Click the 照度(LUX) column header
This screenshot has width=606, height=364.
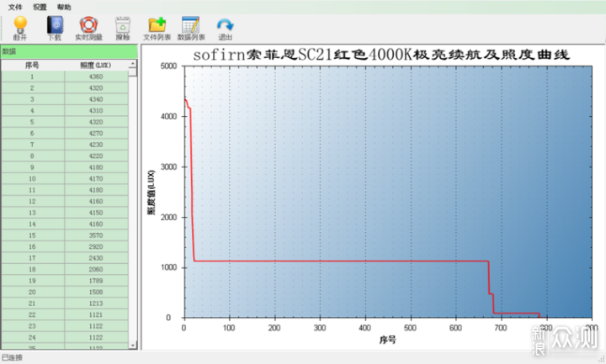tap(96, 66)
